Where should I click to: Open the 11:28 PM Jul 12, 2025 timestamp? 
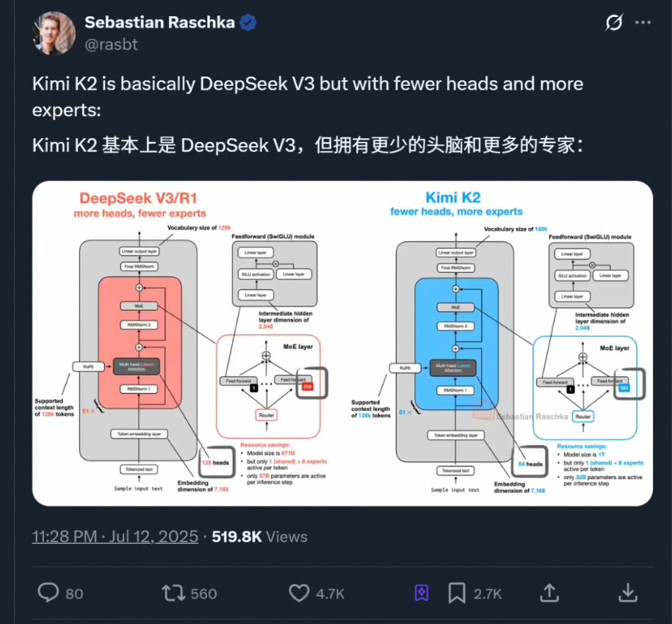115,537
